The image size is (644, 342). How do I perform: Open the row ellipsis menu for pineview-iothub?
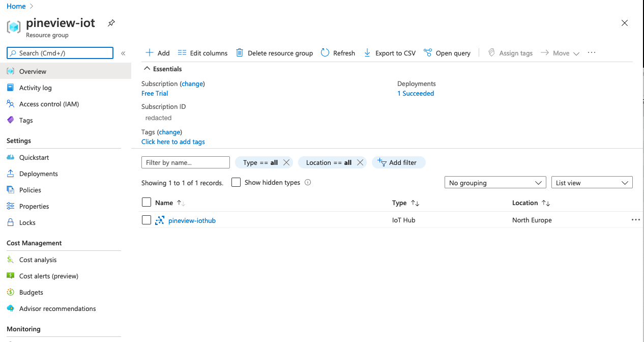click(635, 220)
